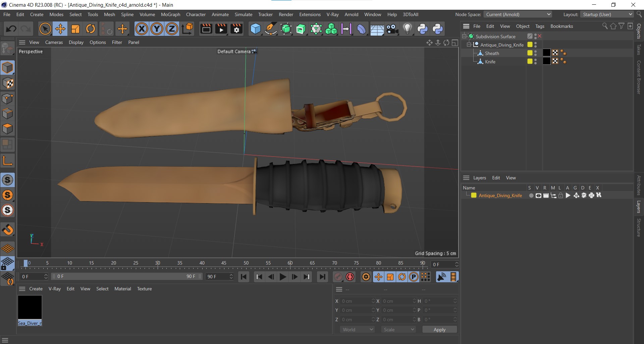Select the Sea_Diver material thumbnail
644x344 pixels.
point(30,307)
